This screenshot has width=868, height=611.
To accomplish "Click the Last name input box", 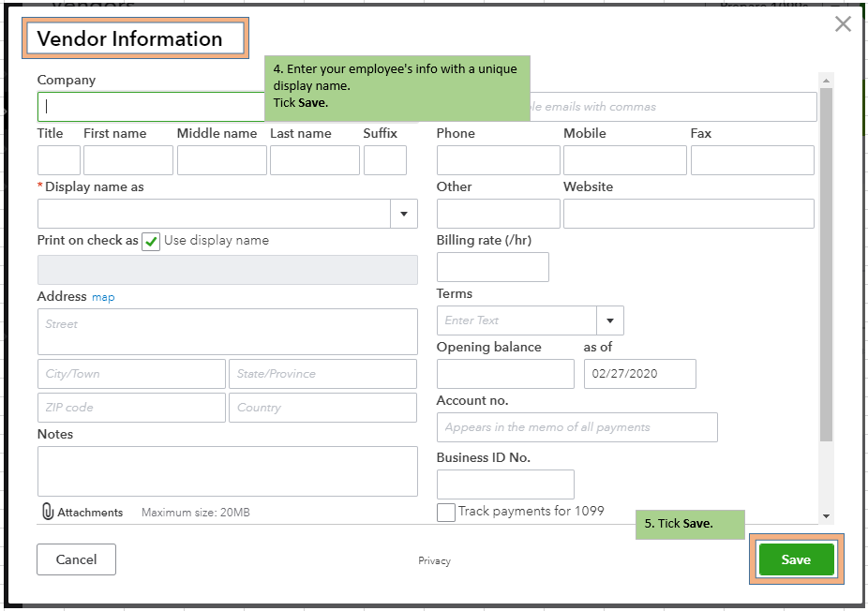I will click(x=315, y=160).
